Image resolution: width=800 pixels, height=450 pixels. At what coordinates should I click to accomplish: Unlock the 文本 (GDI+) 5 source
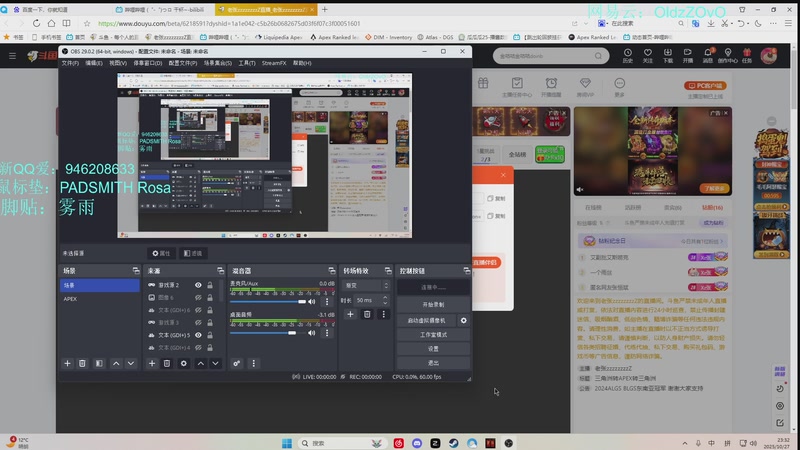pos(210,335)
